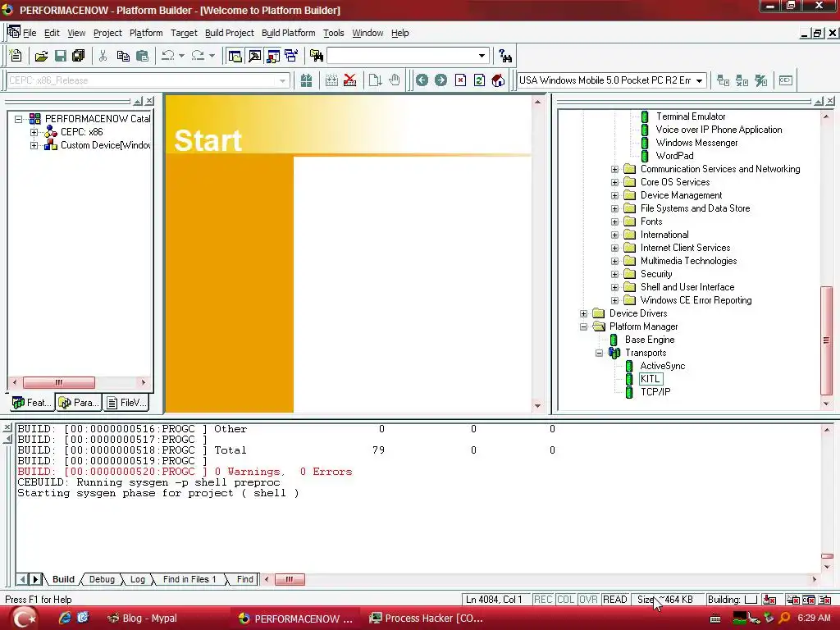Viewport: 840px width, 630px height.
Task: Select KITL transport in catalog
Action: 651,379
